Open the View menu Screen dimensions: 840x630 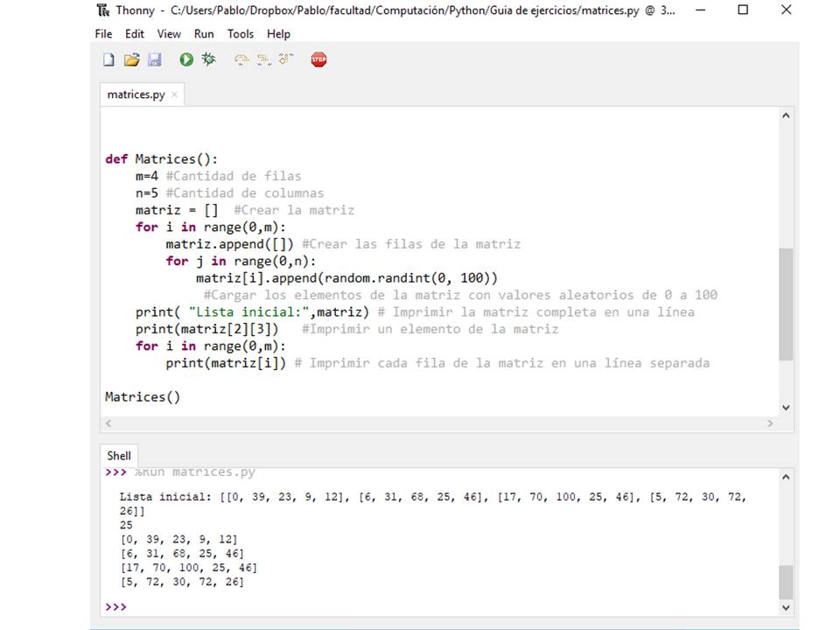168,34
